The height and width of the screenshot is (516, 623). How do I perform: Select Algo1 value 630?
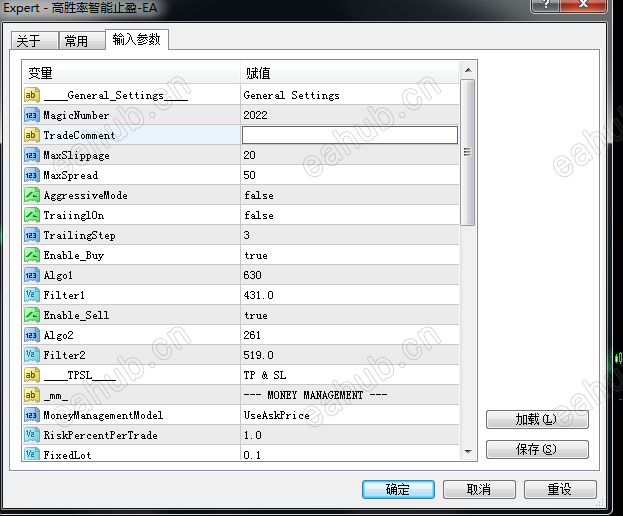pos(350,275)
